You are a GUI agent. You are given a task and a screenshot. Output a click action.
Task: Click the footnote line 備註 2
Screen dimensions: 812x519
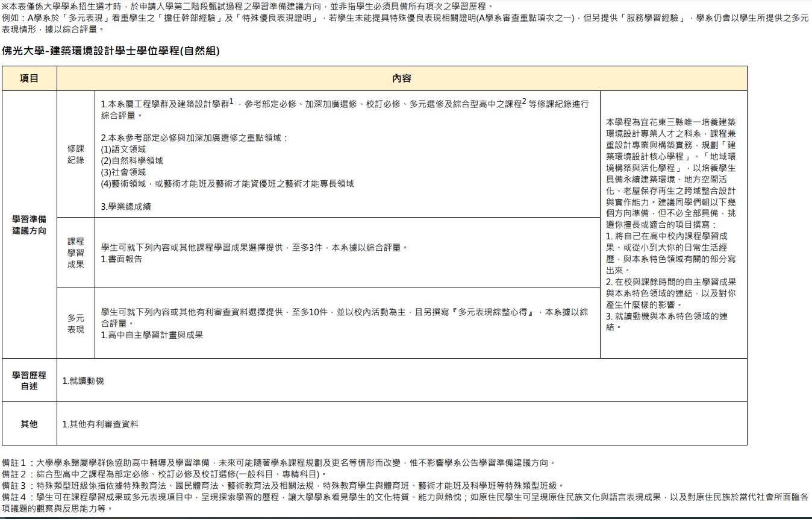pos(164,474)
